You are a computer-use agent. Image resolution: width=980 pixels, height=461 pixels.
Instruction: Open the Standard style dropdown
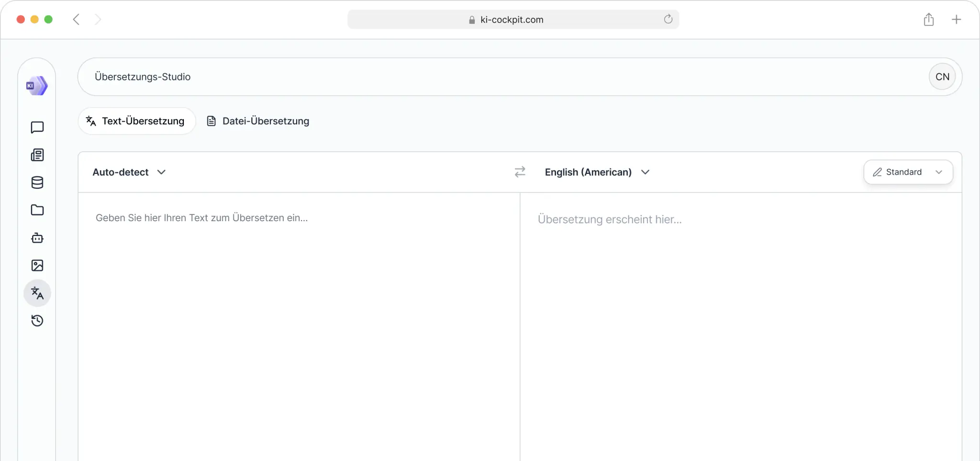(908, 172)
